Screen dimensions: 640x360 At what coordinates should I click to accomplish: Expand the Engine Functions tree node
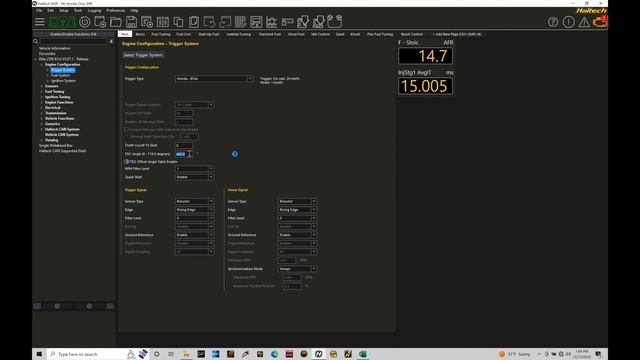[42, 102]
